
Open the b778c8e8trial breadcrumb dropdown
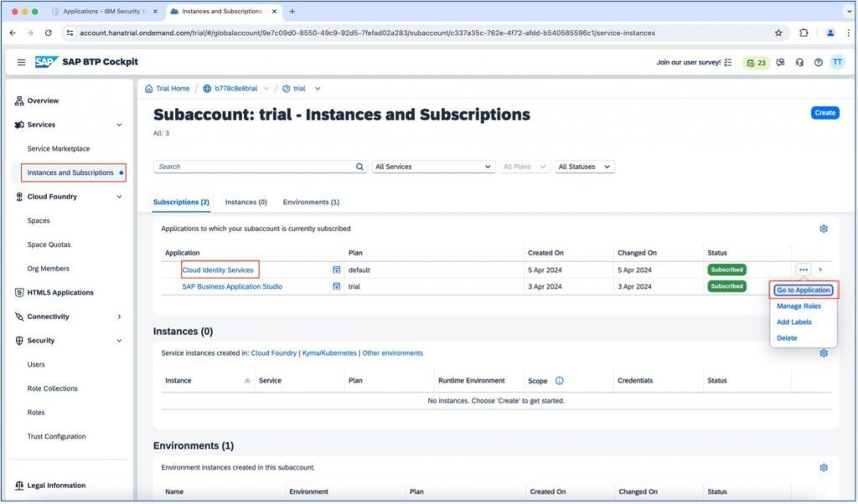(266, 89)
